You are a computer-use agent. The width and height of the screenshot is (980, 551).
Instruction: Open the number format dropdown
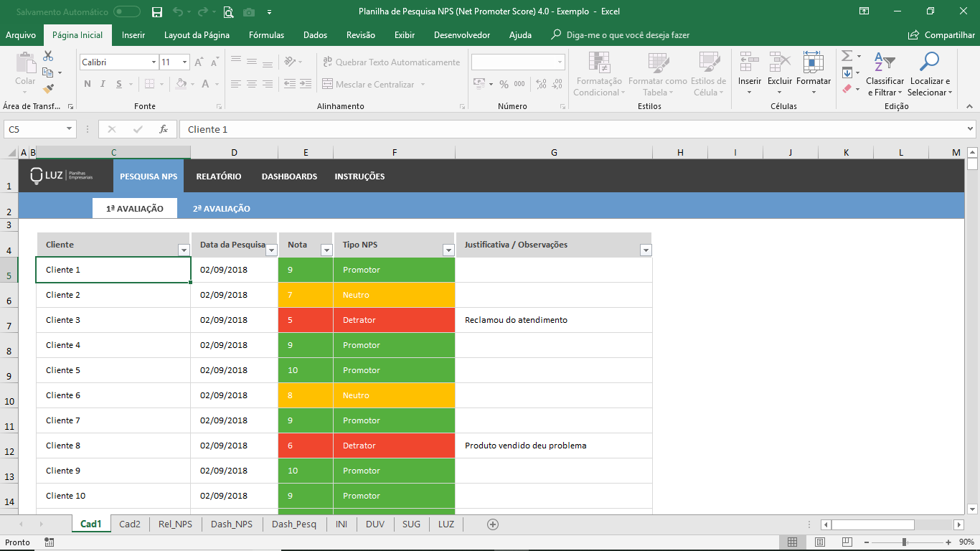pos(560,62)
